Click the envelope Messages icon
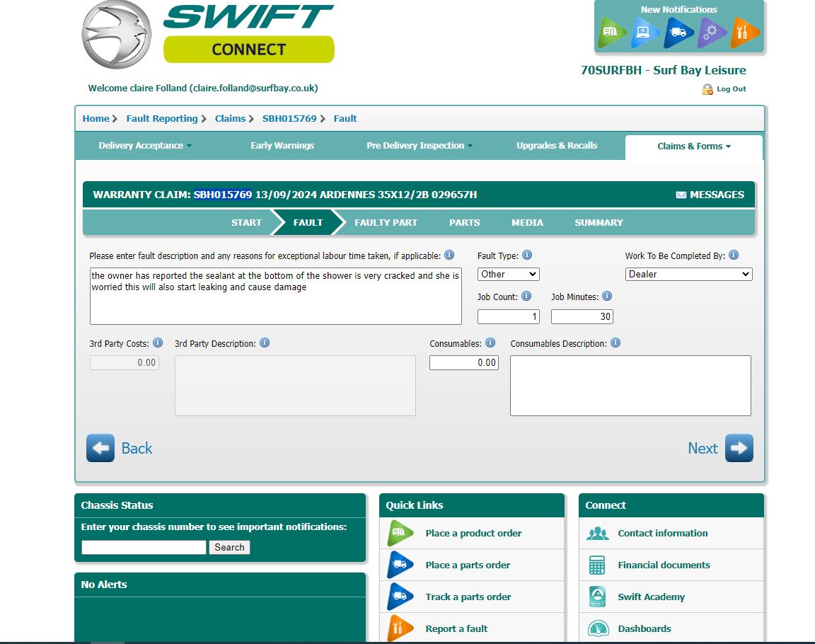815x644 pixels. pos(681,195)
